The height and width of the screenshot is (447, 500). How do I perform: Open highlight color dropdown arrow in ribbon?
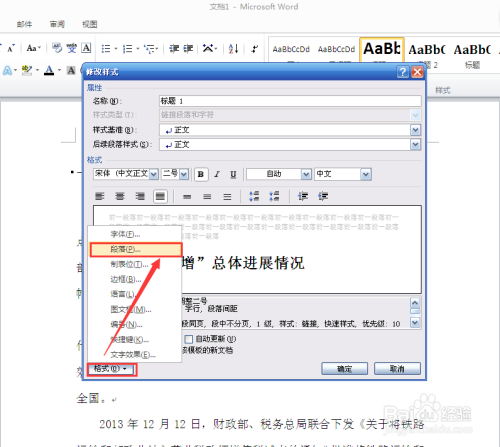pos(37,70)
